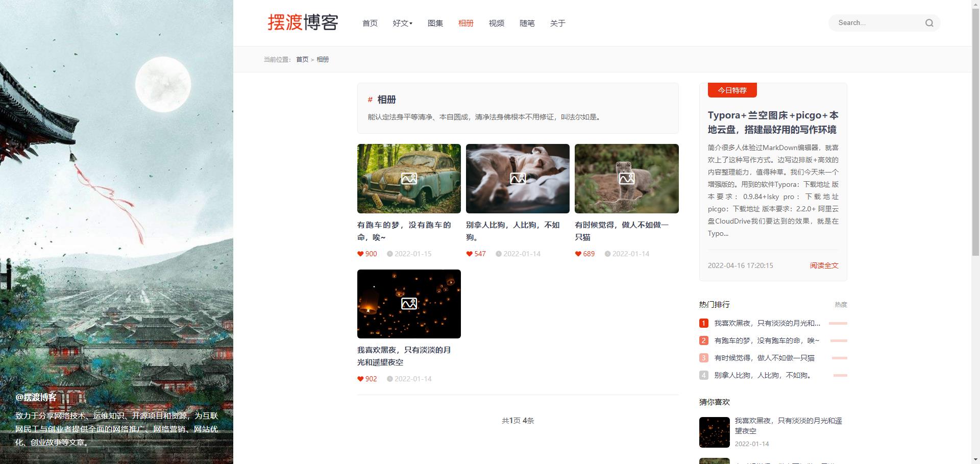980x464 pixels.
Task: Click heart icon beside 547 likes
Action: (469, 254)
